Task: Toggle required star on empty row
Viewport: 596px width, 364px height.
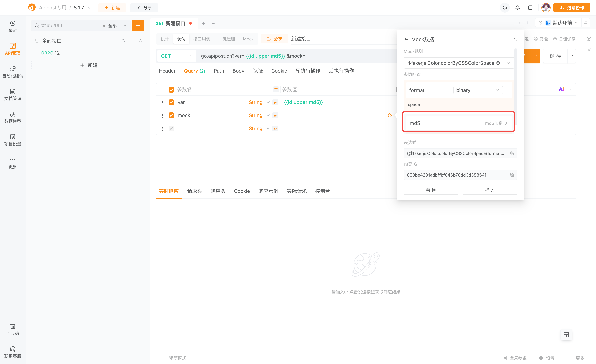Action: tap(275, 128)
